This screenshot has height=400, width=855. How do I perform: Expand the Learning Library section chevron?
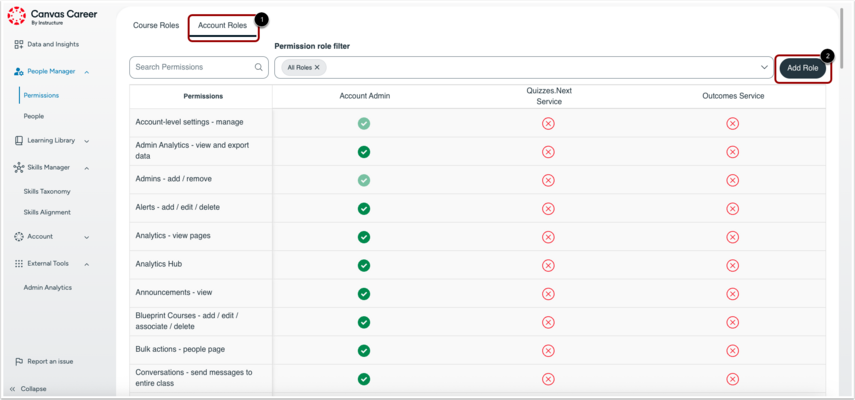click(87, 141)
